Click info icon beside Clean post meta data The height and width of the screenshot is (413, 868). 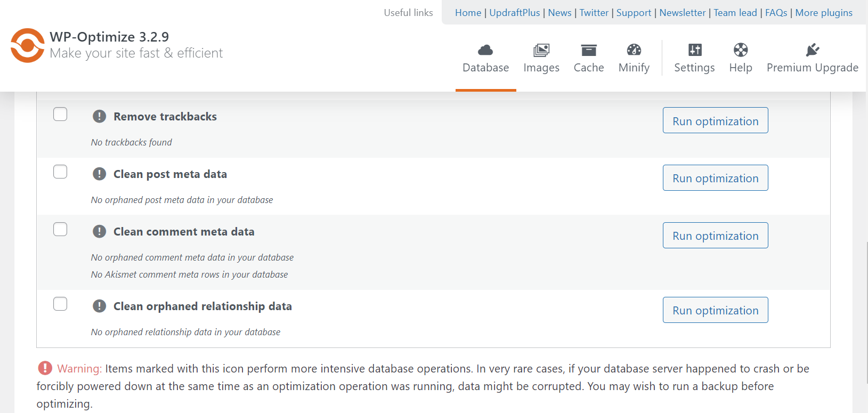99,174
